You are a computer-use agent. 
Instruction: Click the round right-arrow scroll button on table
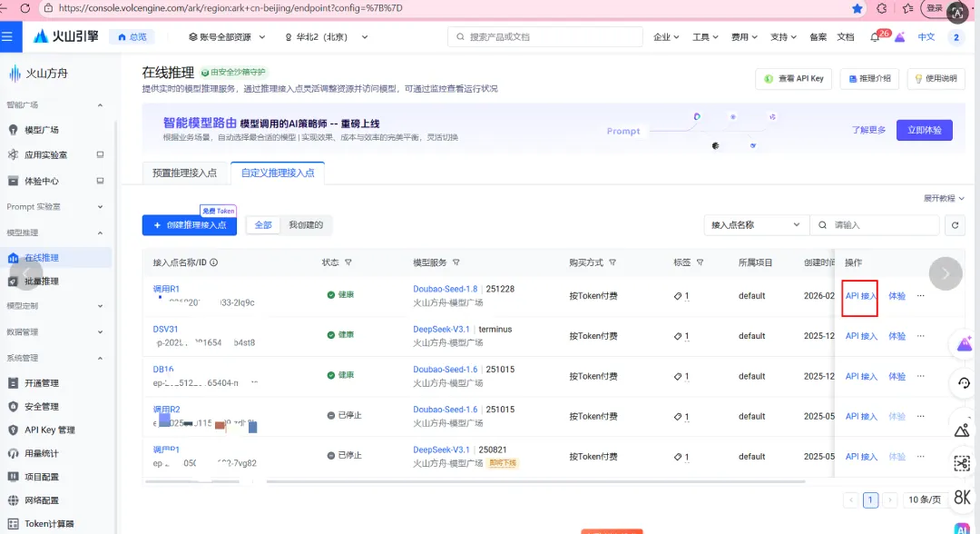[x=945, y=274]
